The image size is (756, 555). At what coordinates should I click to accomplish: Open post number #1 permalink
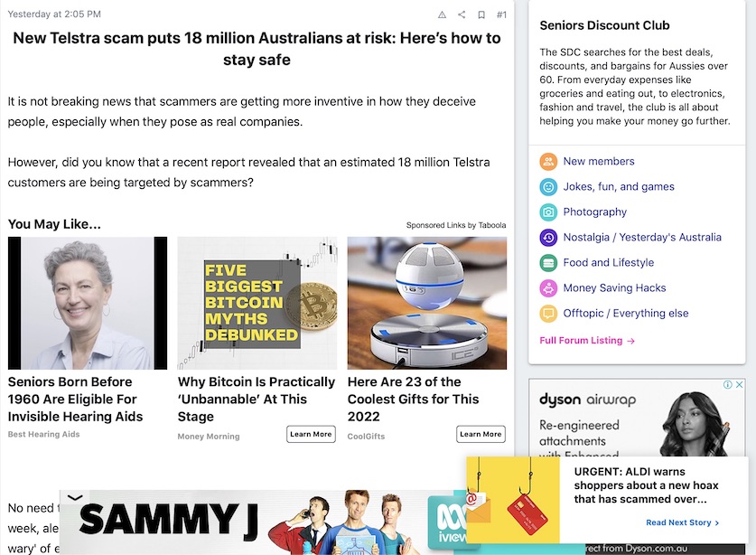501,15
